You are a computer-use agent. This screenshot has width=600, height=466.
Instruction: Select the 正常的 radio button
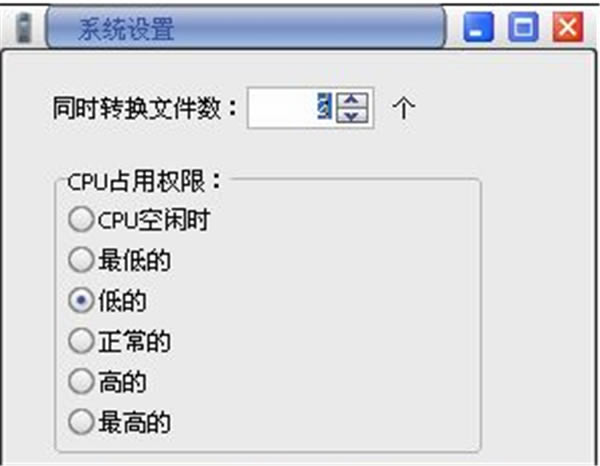(81, 341)
